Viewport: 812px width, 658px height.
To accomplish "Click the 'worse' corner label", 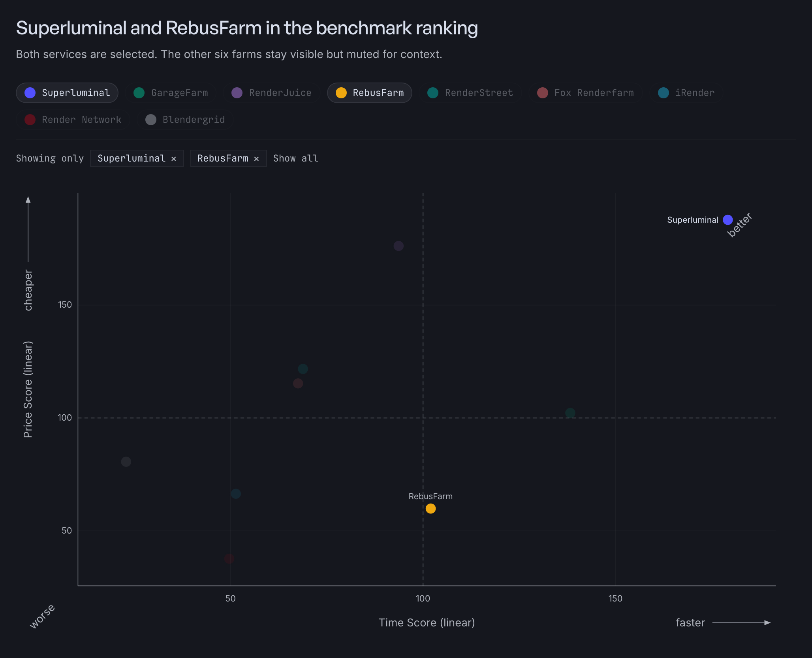I will (42, 616).
